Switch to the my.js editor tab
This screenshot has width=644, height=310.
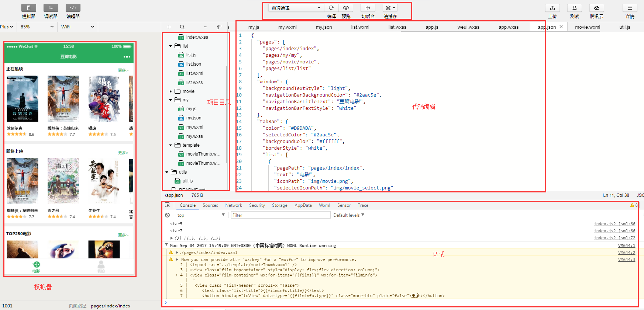tap(254, 27)
